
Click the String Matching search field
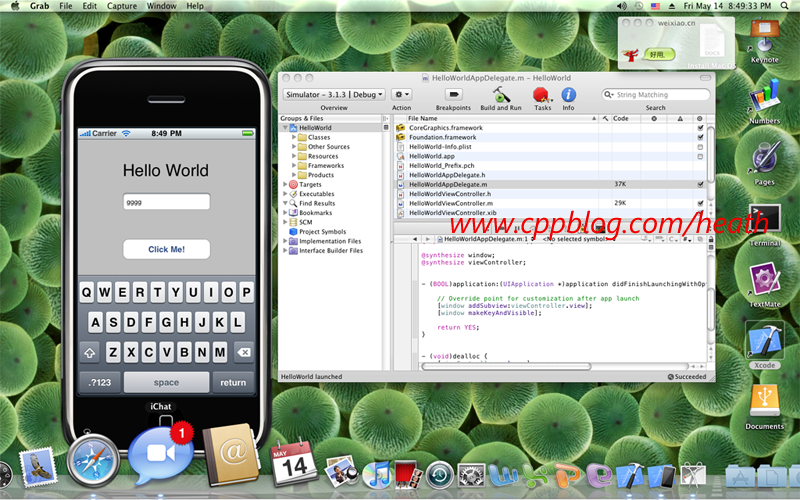point(656,94)
